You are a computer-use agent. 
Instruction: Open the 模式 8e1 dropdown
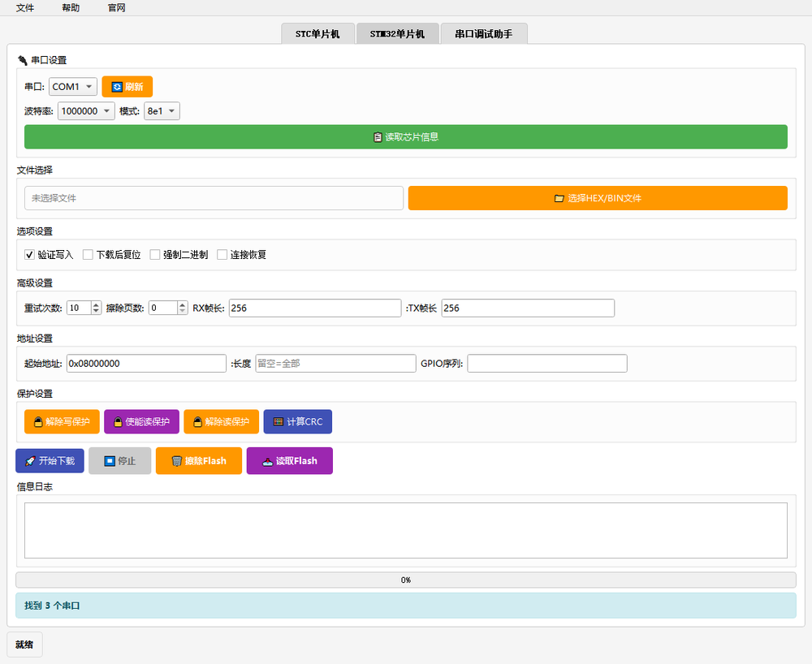162,111
